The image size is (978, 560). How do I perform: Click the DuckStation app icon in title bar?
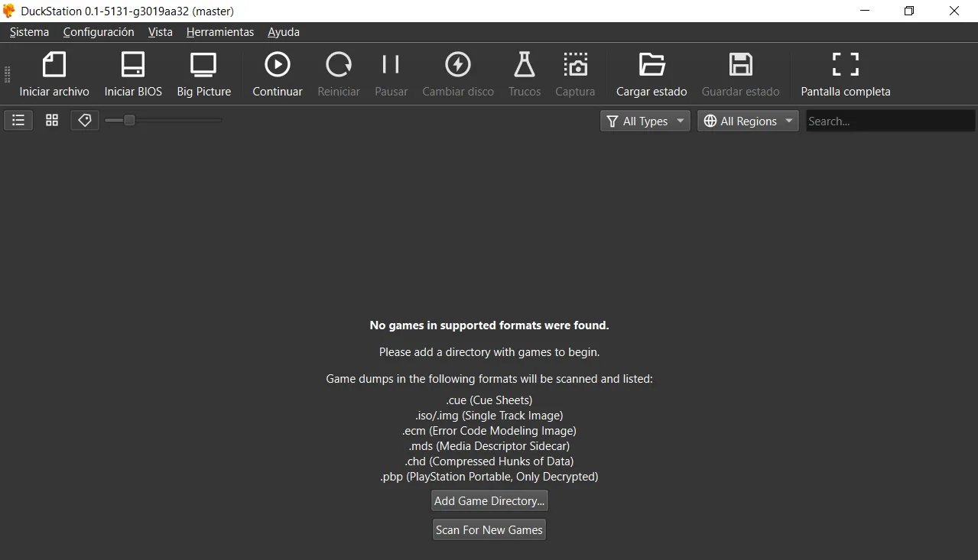(x=9, y=11)
